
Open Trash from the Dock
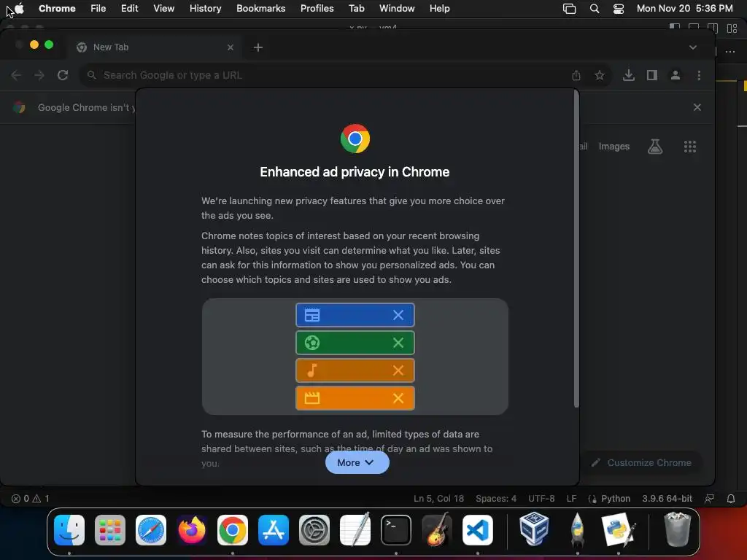pos(677,529)
